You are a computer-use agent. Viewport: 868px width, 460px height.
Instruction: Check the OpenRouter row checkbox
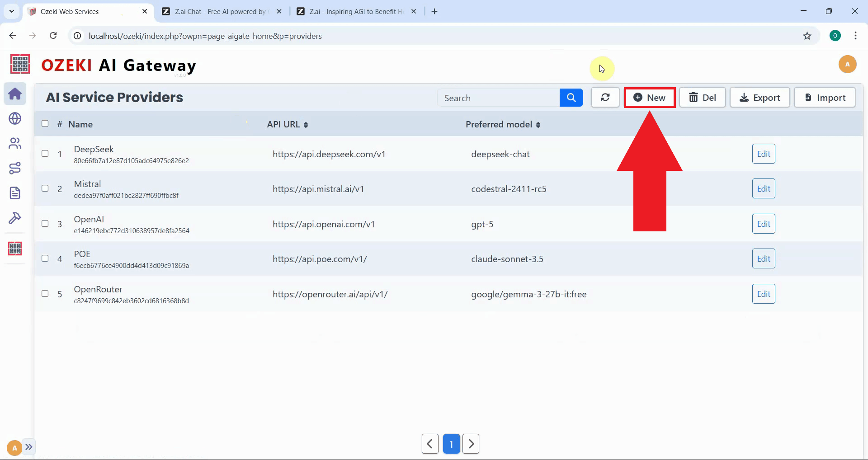pos(45,294)
